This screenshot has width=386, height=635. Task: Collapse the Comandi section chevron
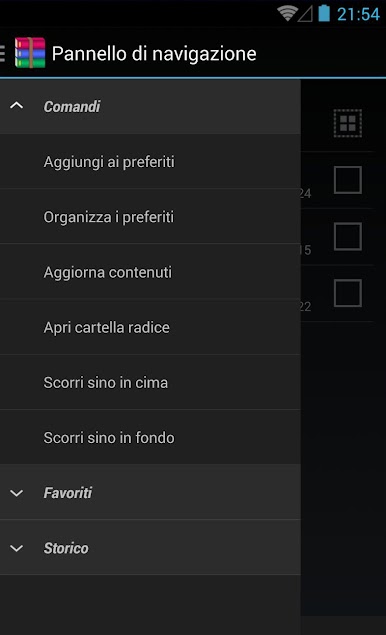tap(17, 106)
